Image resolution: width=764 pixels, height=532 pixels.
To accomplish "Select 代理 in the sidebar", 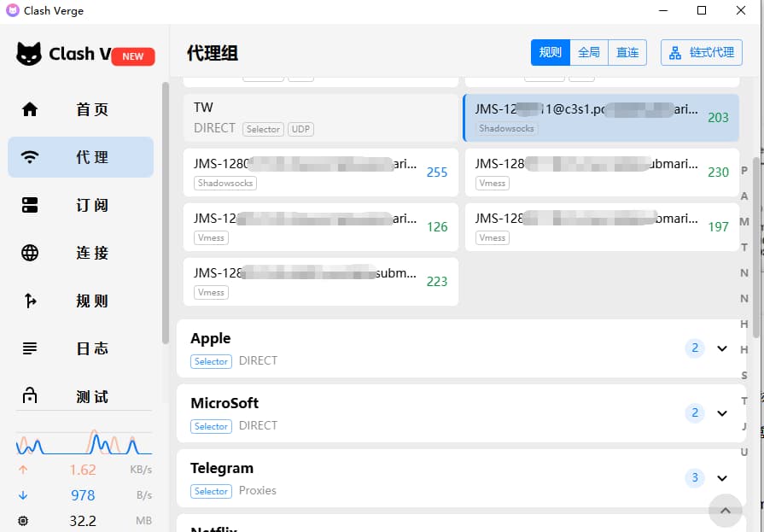I will click(x=81, y=157).
